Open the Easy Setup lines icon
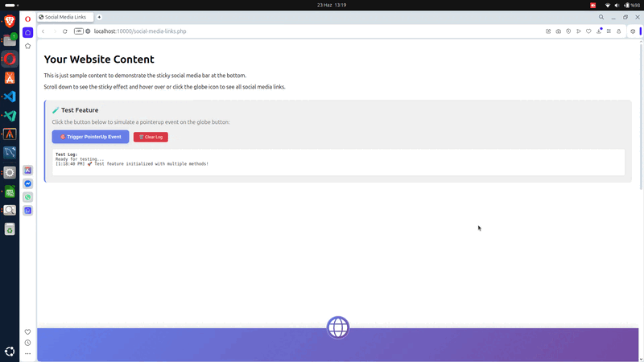Screen dimensions: 644x362 tap(609, 31)
